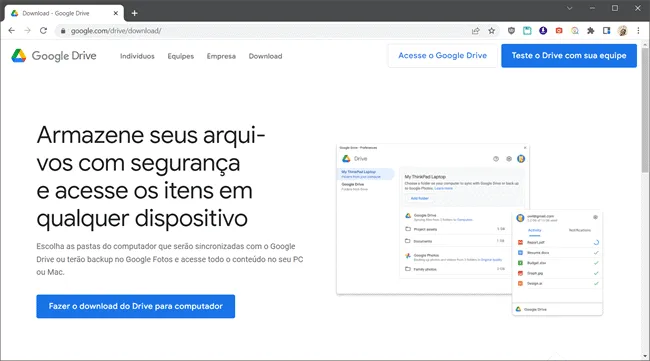Toggle the browser side panel icon
The width and height of the screenshot is (650, 361).
pos(606,31)
